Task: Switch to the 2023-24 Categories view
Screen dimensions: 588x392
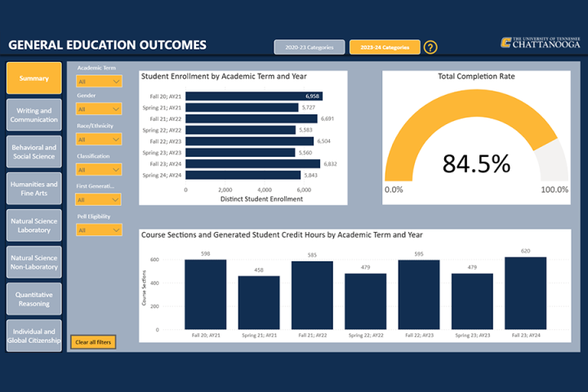Action: pos(385,47)
